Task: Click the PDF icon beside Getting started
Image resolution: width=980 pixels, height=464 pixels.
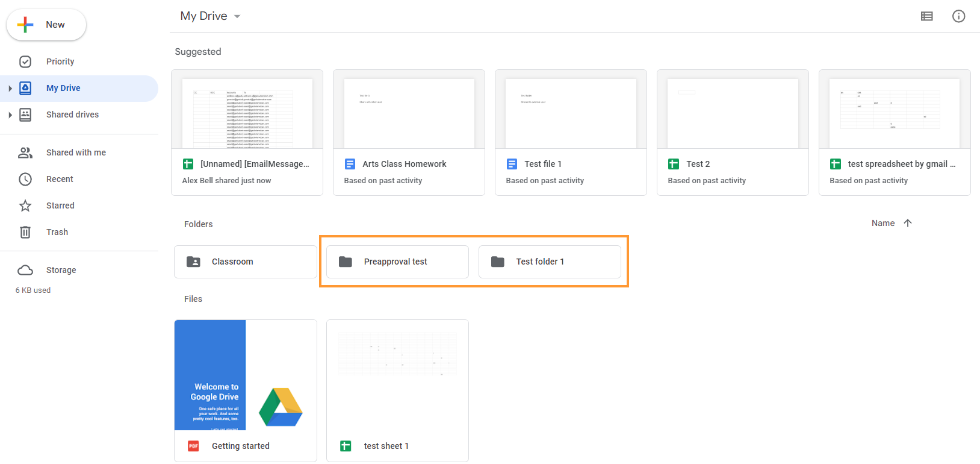Action: click(193, 446)
